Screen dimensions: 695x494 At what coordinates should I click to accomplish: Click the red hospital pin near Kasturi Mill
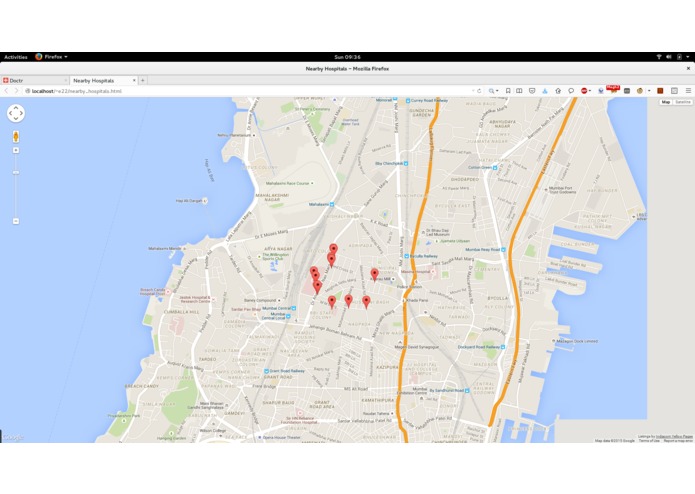(x=375, y=275)
